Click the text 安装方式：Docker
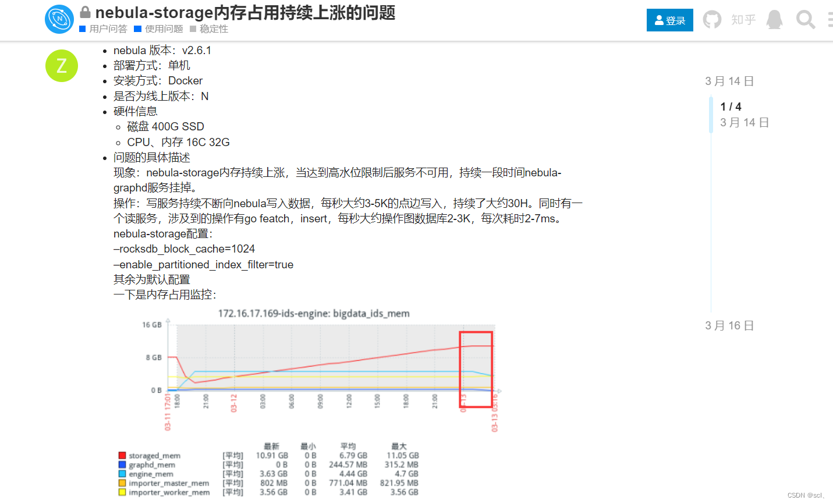 coord(158,81)
